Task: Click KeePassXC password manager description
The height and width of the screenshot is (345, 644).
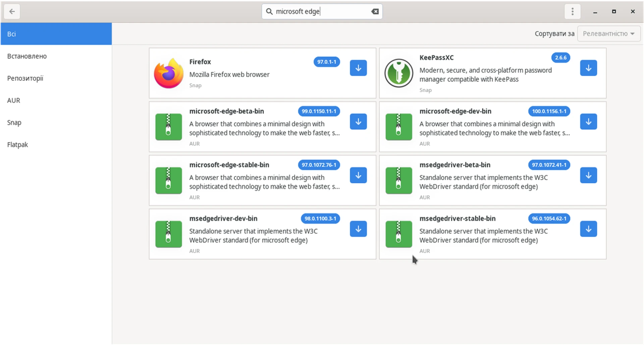Action: tap(485, 75)
